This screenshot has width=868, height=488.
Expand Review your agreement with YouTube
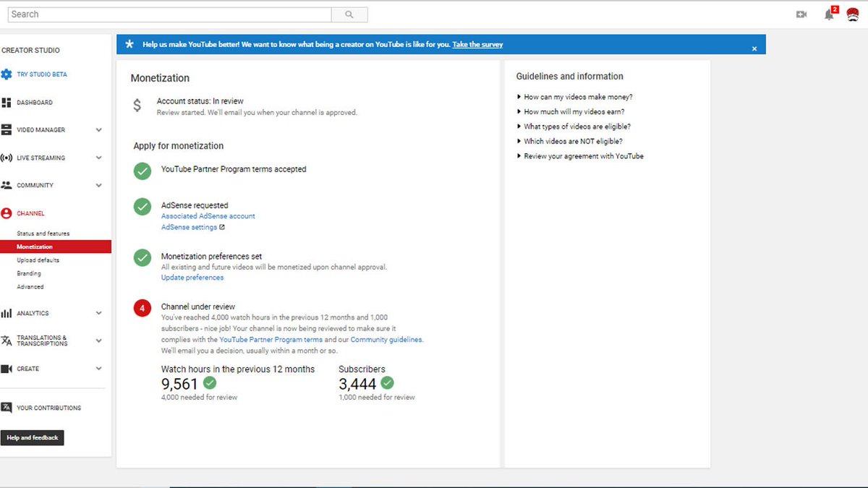point(580,156)
